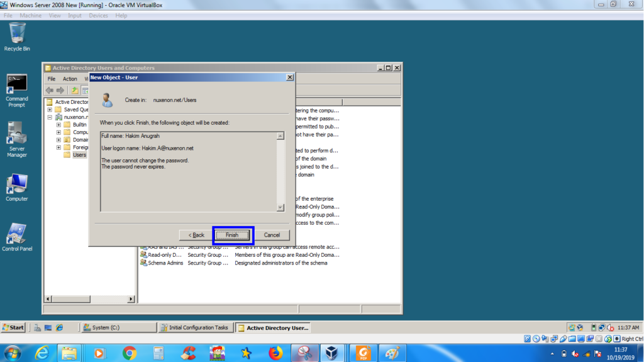This screenshot has width=644, height=362.
Task: Click the guest tray volume icon
Action: 611,327
